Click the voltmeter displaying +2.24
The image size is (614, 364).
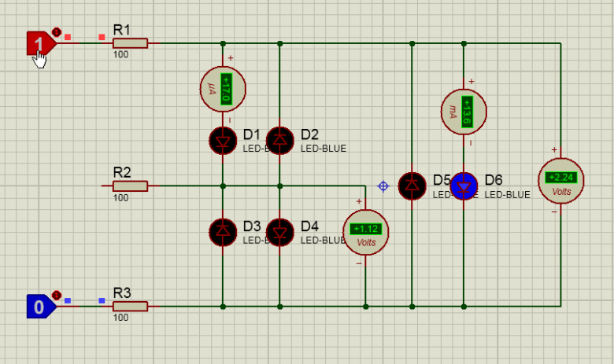click(561, 180)
